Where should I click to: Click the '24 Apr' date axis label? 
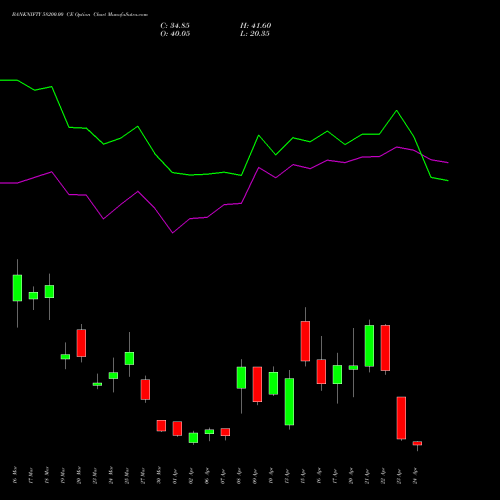[x=415, y=475]
